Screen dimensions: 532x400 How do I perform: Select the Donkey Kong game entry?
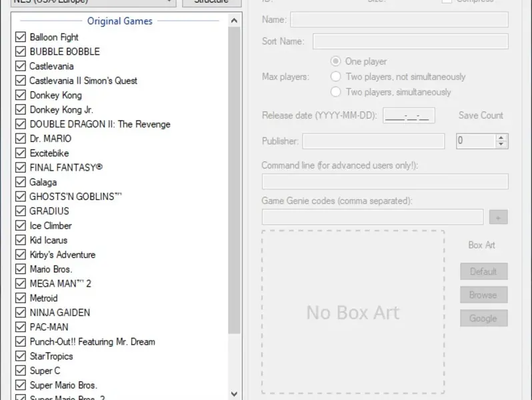[55, 95]
